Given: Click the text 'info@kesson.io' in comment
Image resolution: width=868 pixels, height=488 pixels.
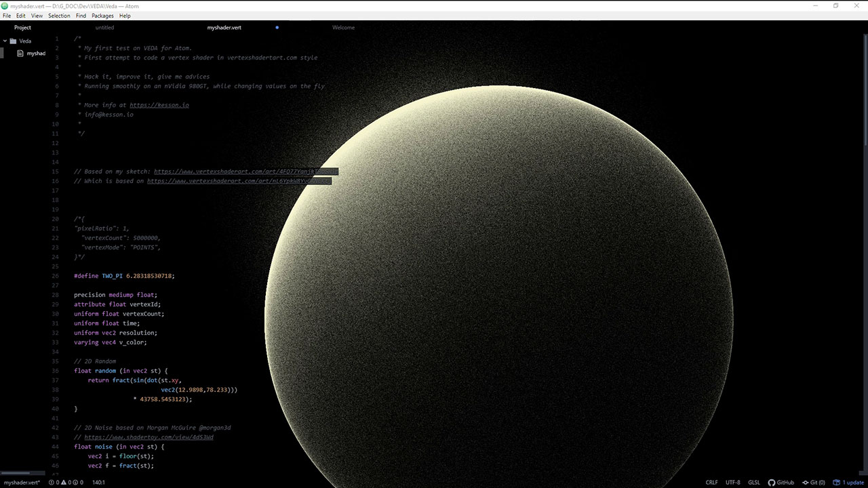Looking at the screenshot, I should coord(108,115).
